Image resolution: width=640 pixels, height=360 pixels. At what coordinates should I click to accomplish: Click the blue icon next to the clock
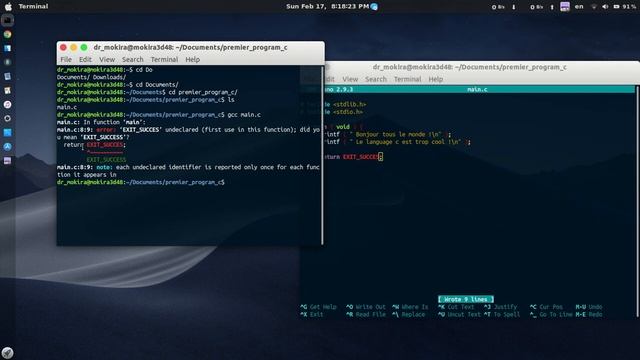tap(374, 7)
